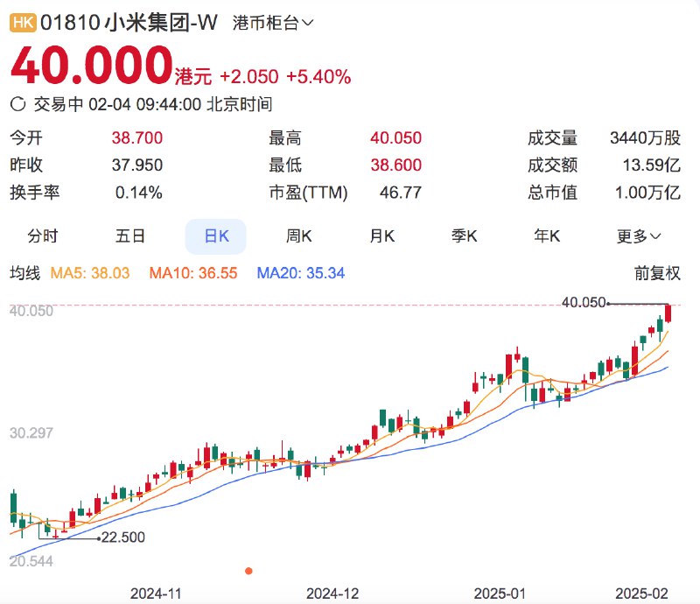The image size is (700, 604).
Task: Open the 港币柜台 dropdown
Action: tap(273, 23)
